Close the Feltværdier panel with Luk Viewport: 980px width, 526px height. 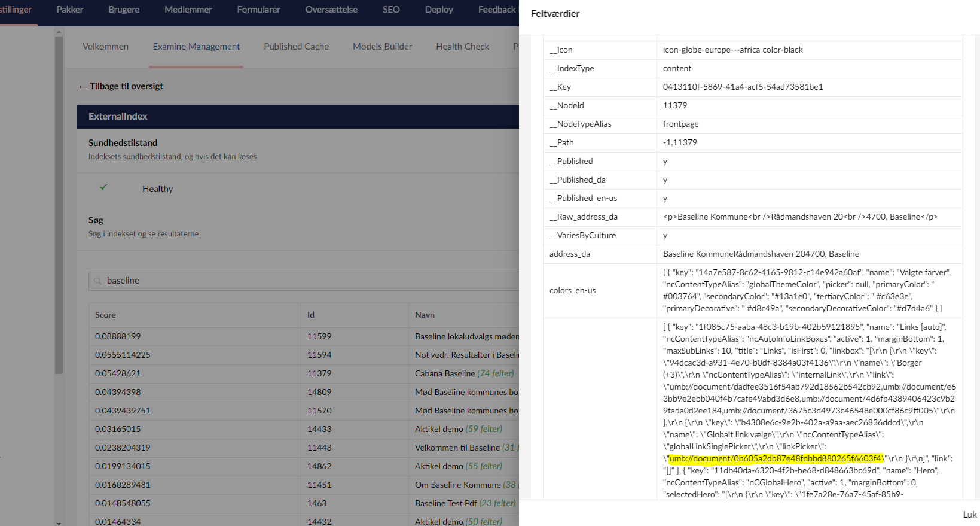[969, 515]
